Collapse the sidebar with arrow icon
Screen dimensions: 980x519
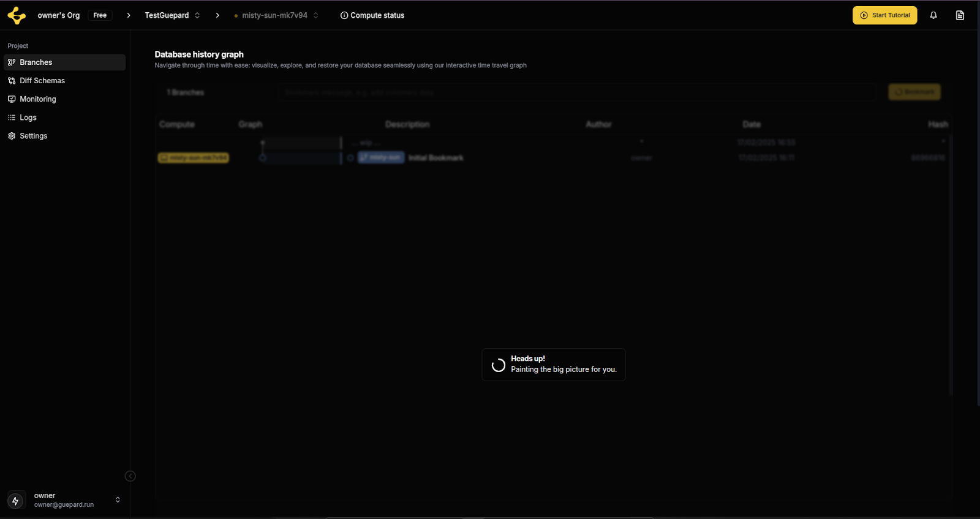point(130,476)
